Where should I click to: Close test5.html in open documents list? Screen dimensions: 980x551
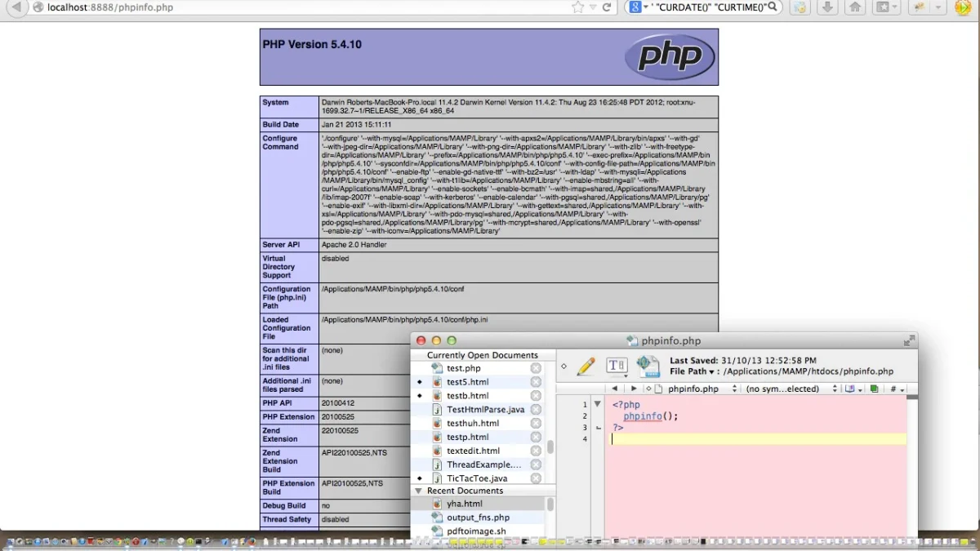[536, 382]
